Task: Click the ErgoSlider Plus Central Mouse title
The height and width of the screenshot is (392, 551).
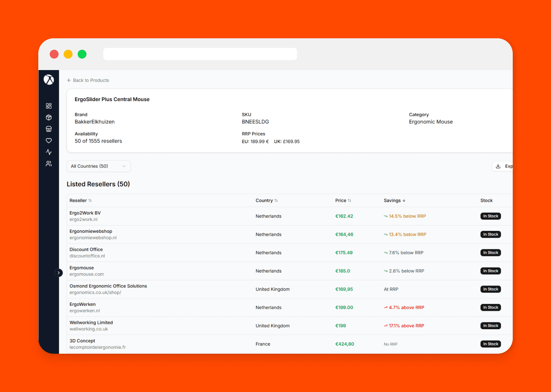Action: point(112,100)
